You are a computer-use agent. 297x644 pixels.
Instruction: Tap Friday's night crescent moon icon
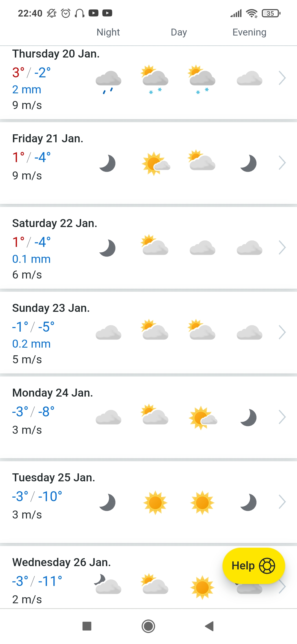[108, 163]
